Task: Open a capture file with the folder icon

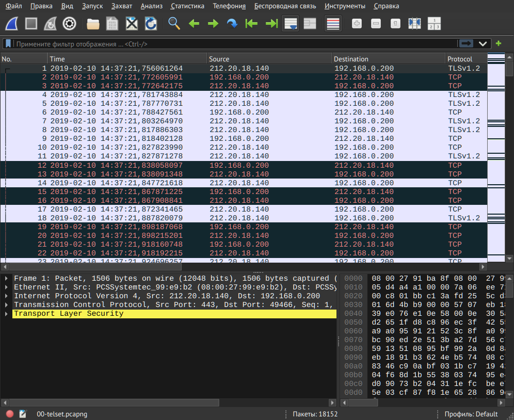Action: (93, 24)
